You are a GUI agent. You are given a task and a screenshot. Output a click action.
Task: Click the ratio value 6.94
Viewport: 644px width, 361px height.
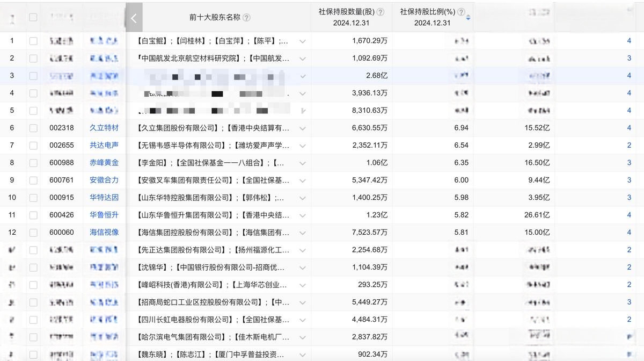[x=461, y=128]
